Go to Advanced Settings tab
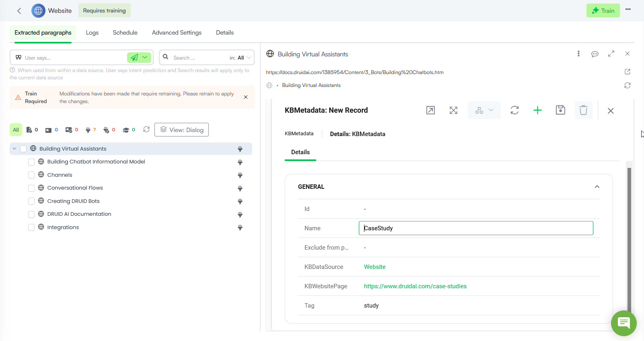The image size is (644, 341). [x=177, y=33]
